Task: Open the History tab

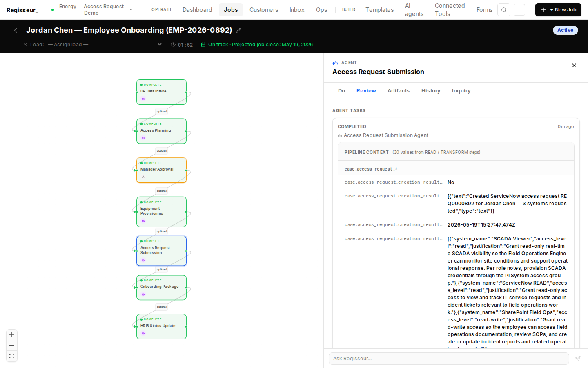Action: coord(431,91)
